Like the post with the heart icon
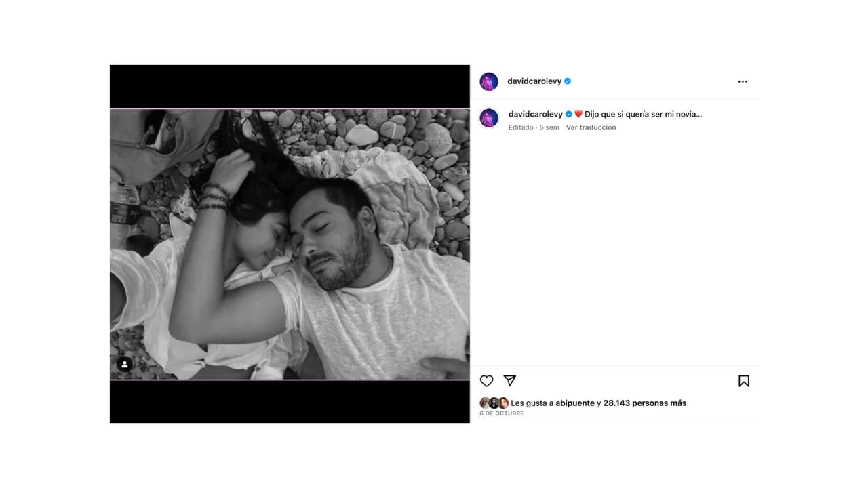Viewport: 868px width, 488px height. click(x=486, y=381)
